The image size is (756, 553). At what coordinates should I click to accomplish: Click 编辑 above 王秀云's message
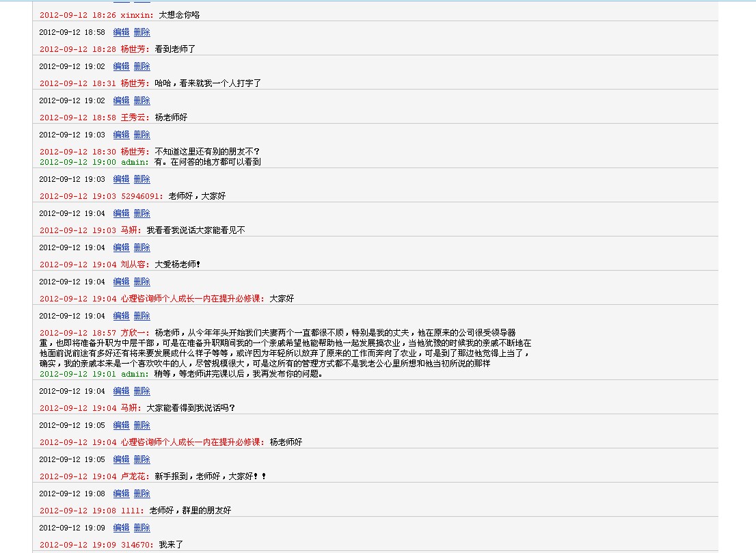[121, 100]
